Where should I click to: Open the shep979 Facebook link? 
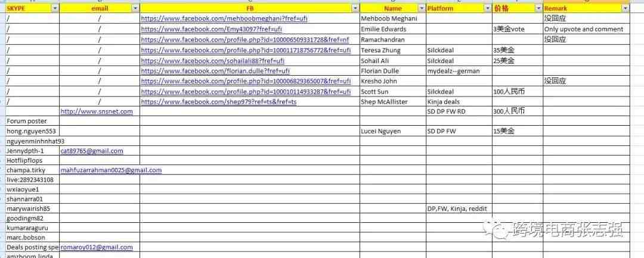pos(218,102)
